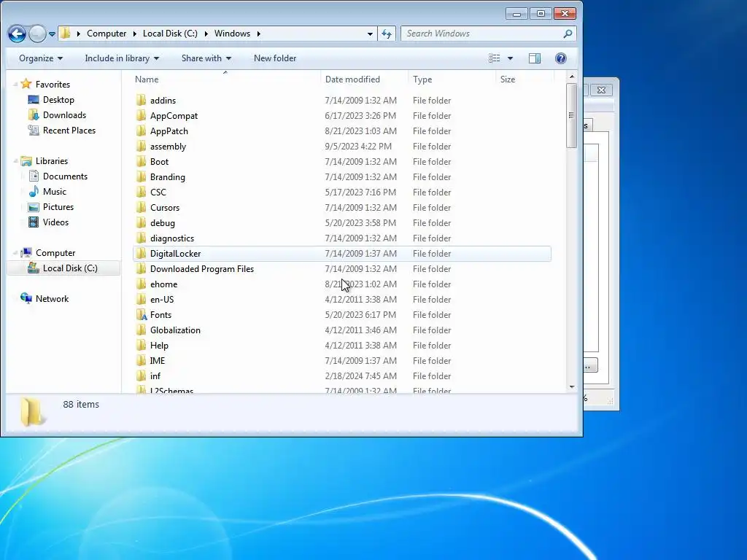
Task: Click the en-US folder name
Action: coord(162,299)
